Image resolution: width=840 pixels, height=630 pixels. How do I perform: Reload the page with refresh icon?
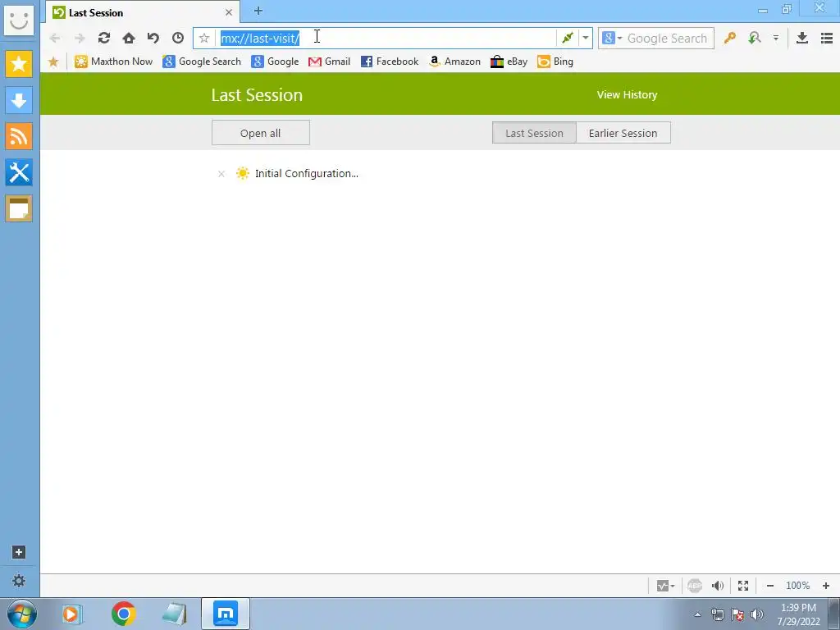(x=104, y=38)
